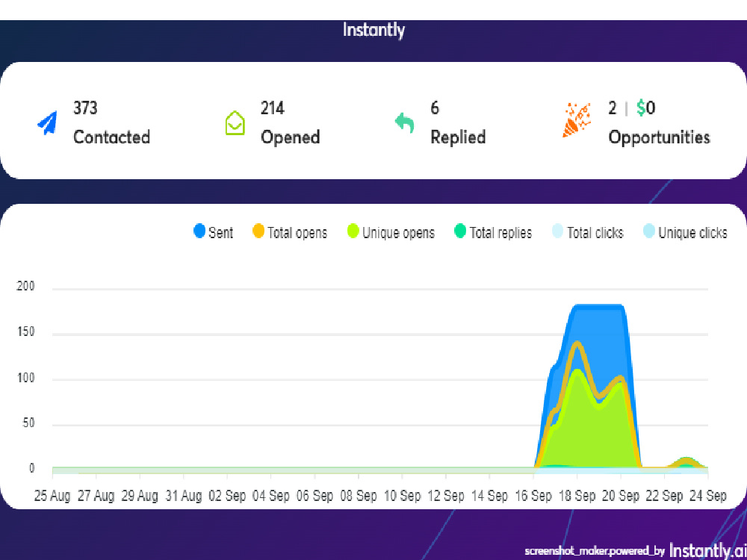
Task: Toggle the Unique clicks legend entry
Action: click(x=685, y=232)
